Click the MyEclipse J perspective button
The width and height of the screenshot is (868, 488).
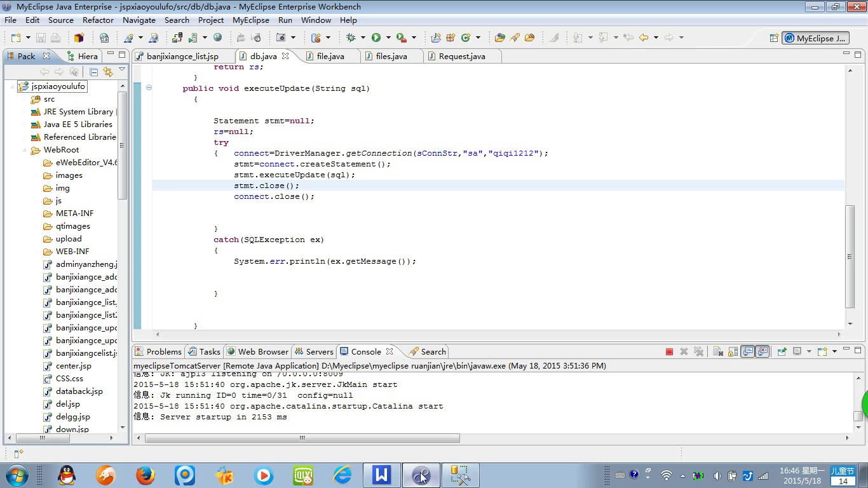tap(816, 38)
